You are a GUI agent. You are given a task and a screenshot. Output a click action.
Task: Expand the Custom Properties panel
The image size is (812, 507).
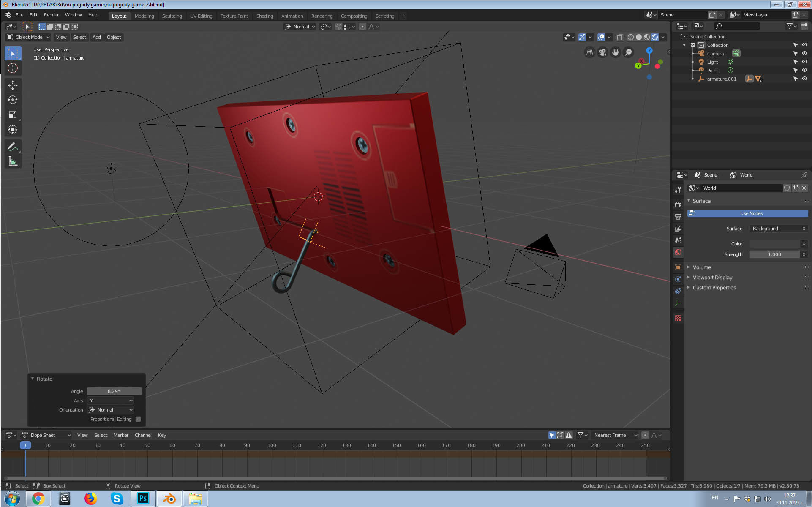714,288
